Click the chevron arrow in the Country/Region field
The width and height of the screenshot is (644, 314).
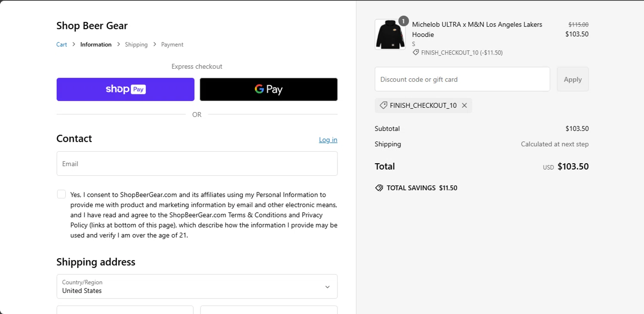tap(327, 287)
